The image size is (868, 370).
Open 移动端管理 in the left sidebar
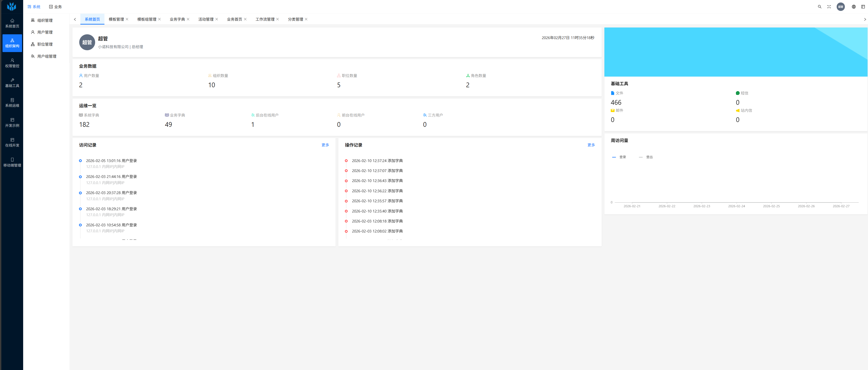pos(12,162)
